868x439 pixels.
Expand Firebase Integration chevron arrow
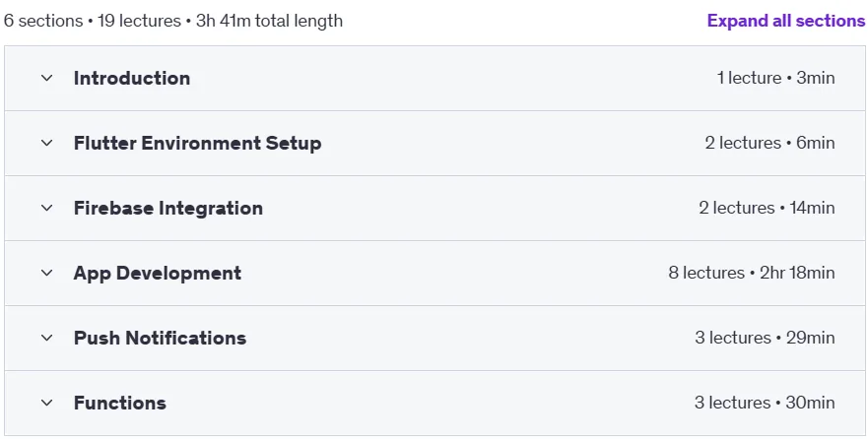47,208
